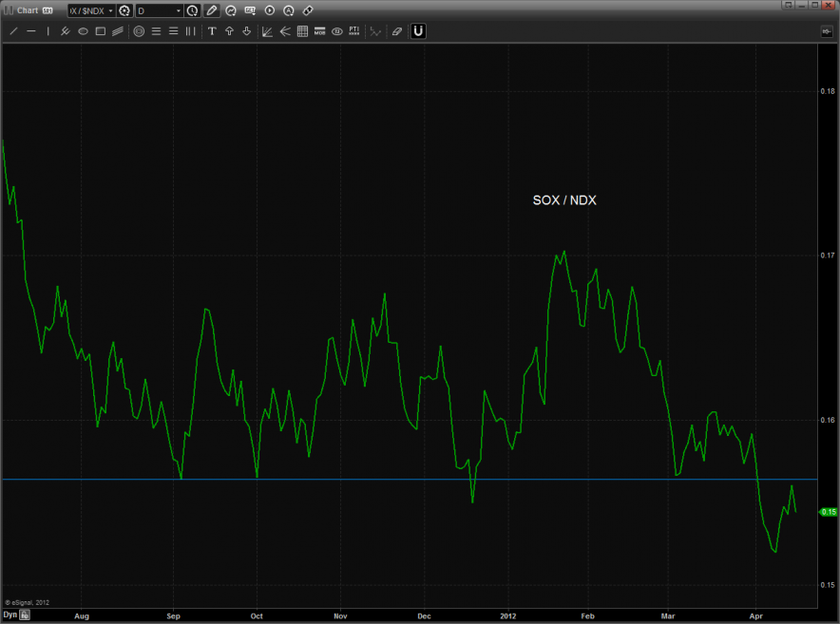Toggle the pencil edit chart mode
This screenshot has height=624, width=840.
click(x=212, y=10)
